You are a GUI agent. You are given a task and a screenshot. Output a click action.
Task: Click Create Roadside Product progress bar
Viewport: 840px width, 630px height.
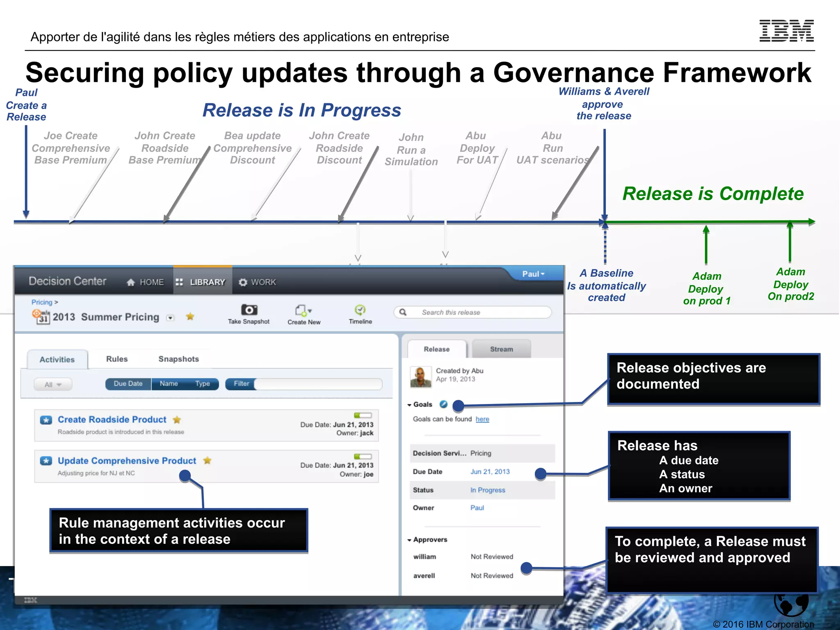pos(363,415)
